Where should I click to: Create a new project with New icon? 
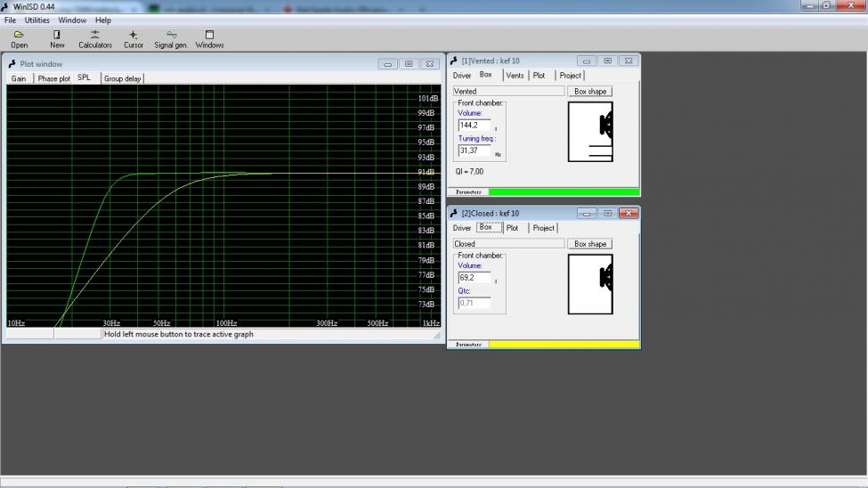pyautogui.click(x=57, y=39)
